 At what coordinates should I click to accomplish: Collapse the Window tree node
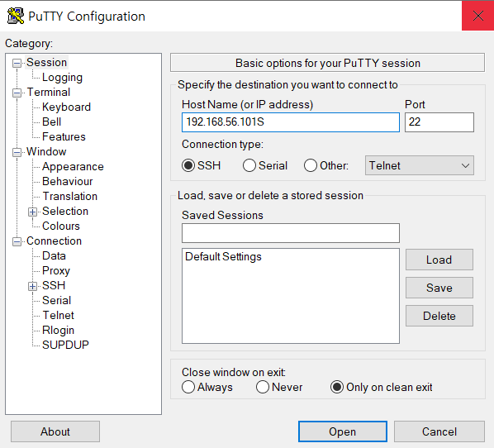pyautogui.click(x=17, y=153)
